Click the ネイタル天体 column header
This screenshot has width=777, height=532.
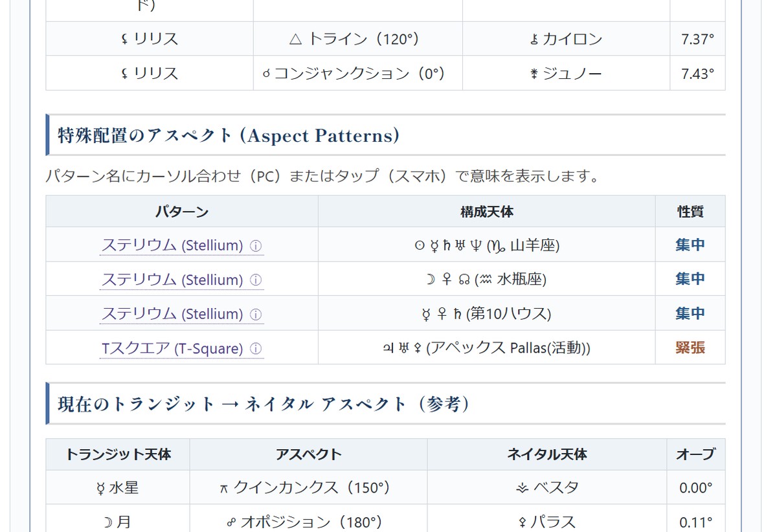point(547,454)
